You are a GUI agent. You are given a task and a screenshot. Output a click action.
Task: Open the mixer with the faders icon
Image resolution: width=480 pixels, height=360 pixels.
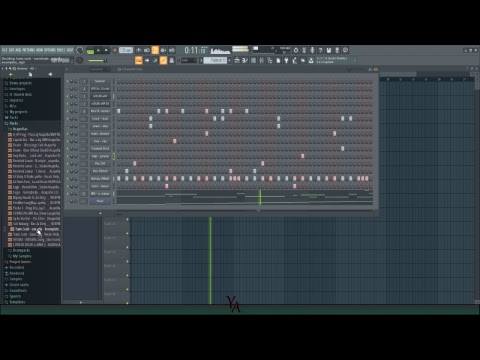(x=261, y=60)
